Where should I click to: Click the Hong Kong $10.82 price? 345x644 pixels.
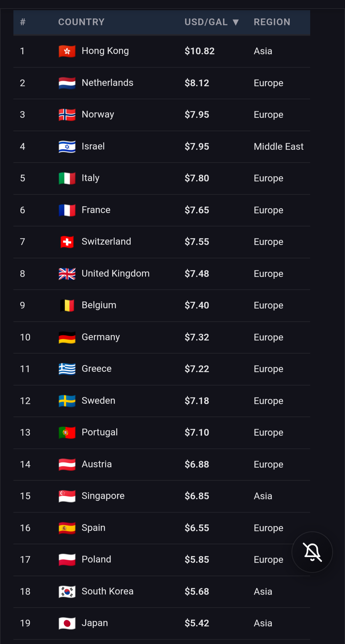click(200, 51)
